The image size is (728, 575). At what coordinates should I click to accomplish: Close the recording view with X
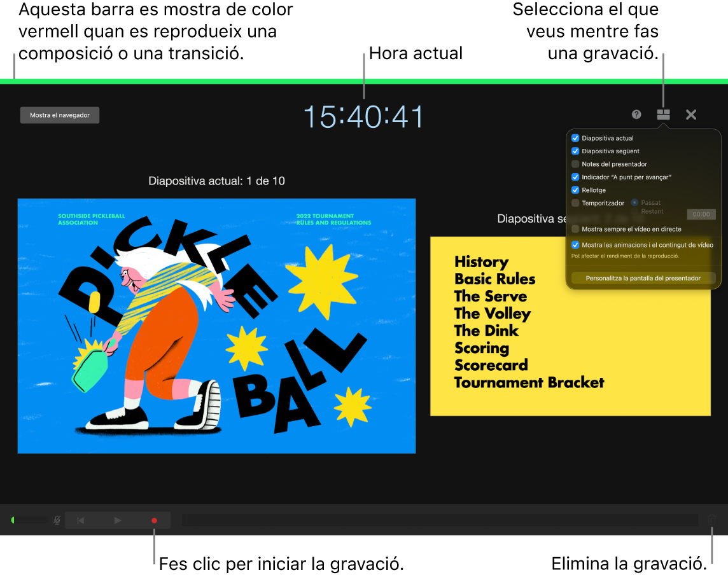tap(691, 114)
